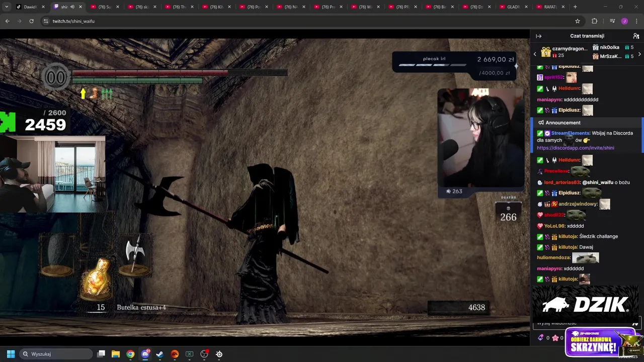This screenshot has height=362, width=644.
Task: Open the channel points star icon
Action: (x=555, y=338)
